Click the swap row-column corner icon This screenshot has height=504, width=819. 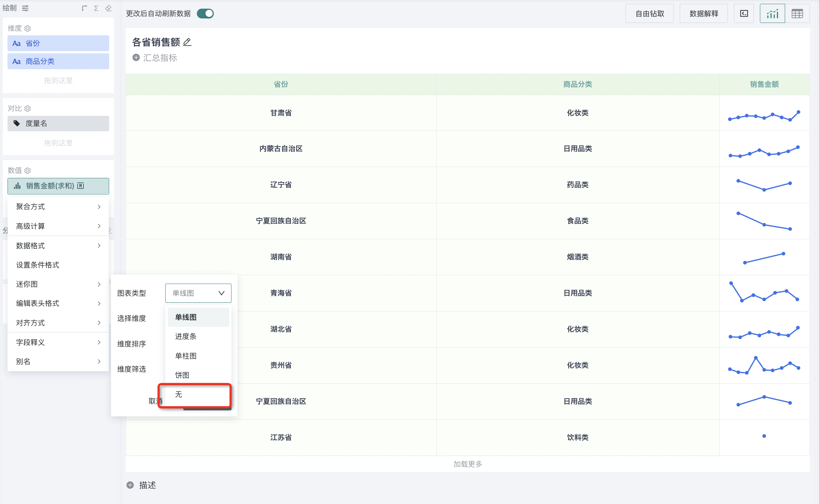click(x=84, y=8)
